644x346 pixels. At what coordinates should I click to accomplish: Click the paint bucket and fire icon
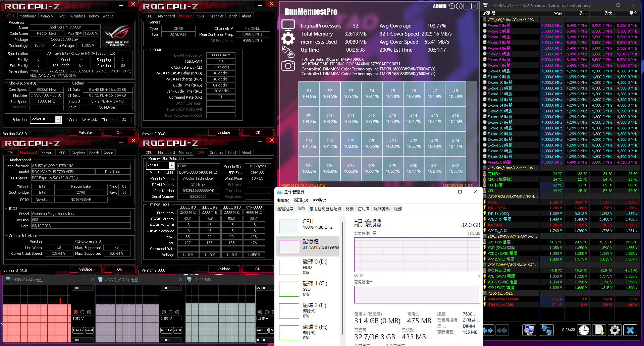[x=288, y=52]
